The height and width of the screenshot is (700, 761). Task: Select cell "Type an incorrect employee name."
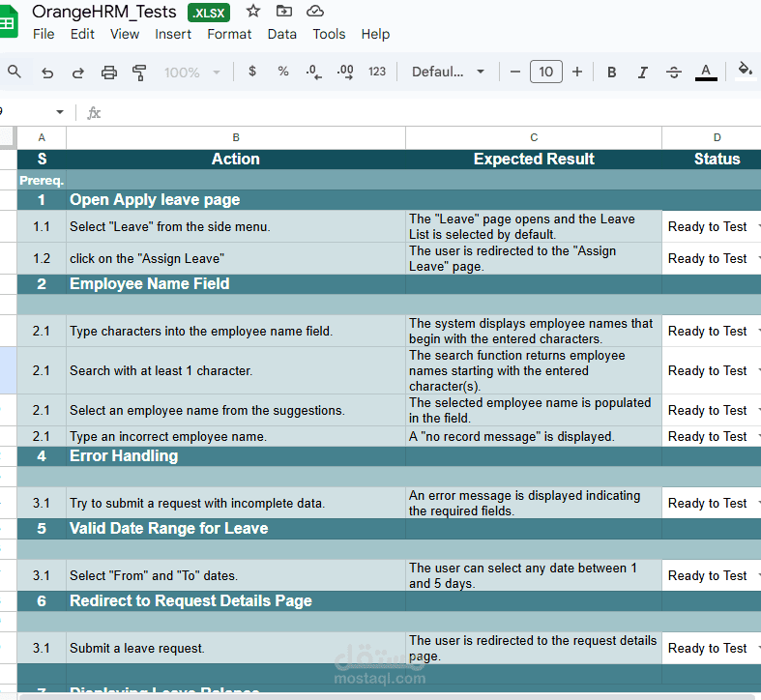[x=236, y=436]
